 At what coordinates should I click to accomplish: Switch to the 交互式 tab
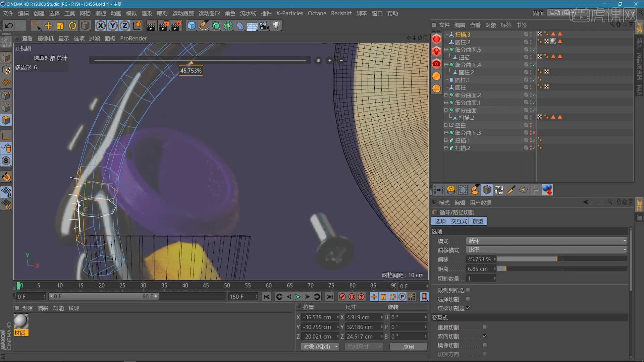point(459,221)
